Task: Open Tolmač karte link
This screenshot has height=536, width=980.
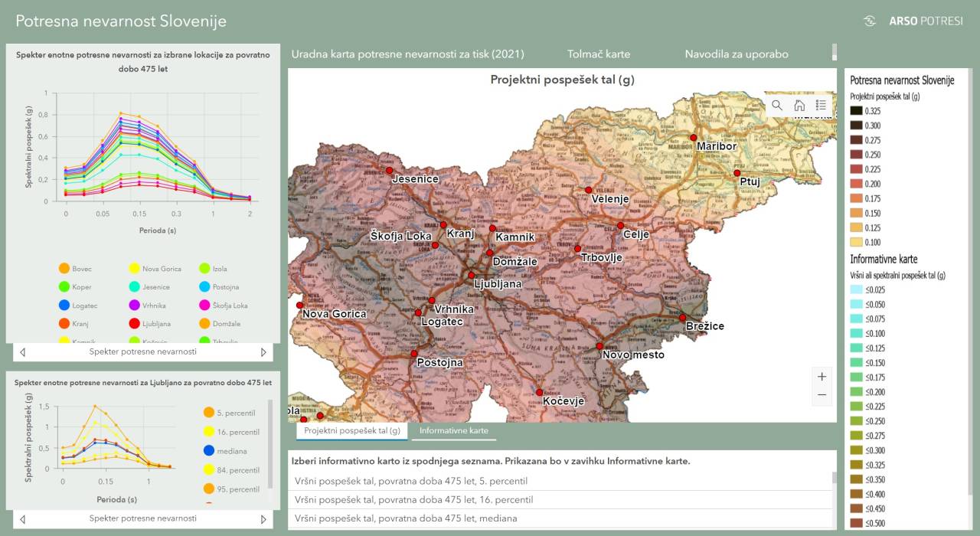Action: click(599, 54)
